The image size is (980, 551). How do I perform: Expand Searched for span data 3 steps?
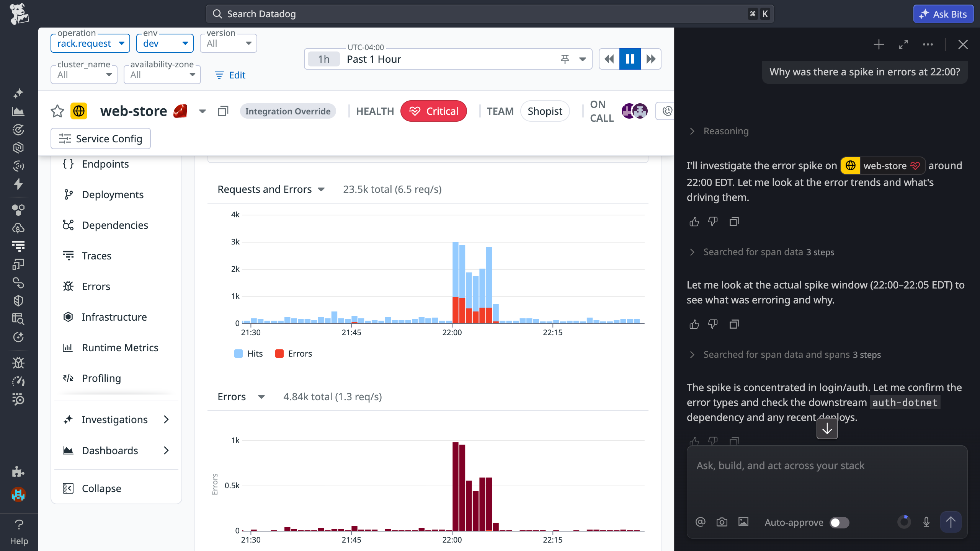[762, 252]
